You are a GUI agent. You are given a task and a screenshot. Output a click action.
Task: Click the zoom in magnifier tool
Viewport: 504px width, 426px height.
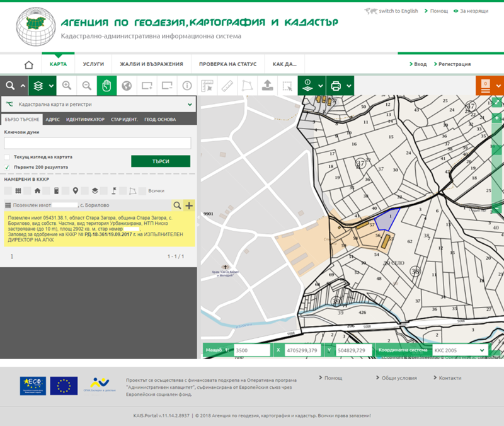[x=67, y=85]
